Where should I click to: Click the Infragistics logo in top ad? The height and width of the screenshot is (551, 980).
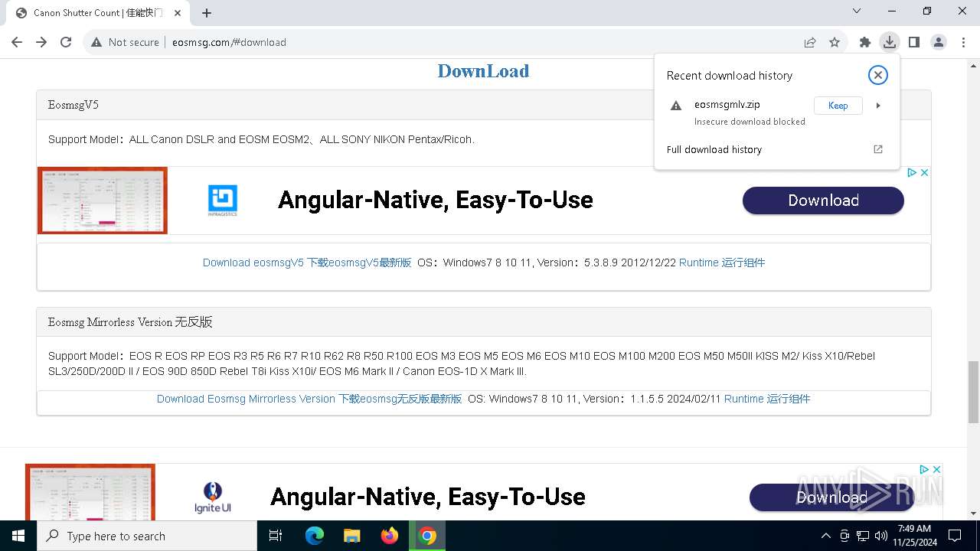tap(223, 201)
